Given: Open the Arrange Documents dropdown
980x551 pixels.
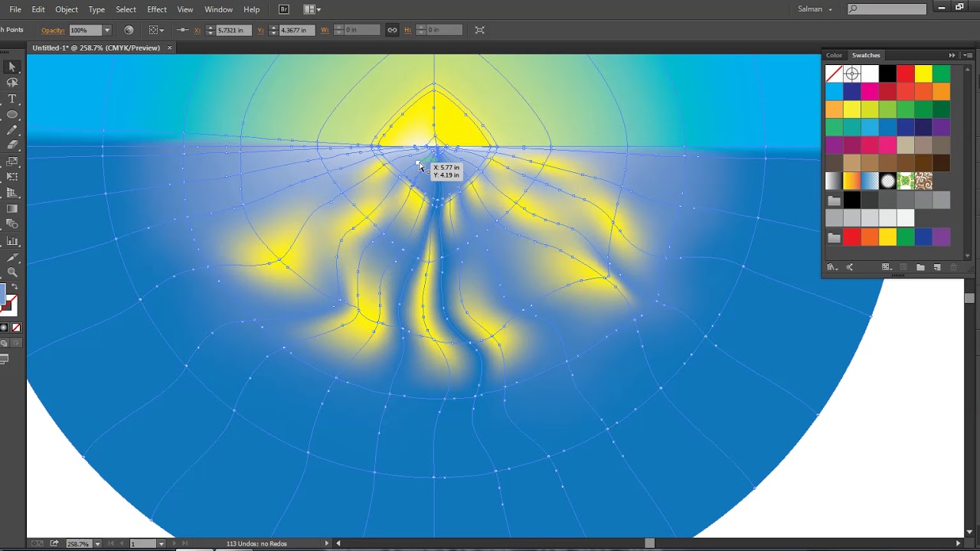Looking at the screenshot, I should coord(312,9).
